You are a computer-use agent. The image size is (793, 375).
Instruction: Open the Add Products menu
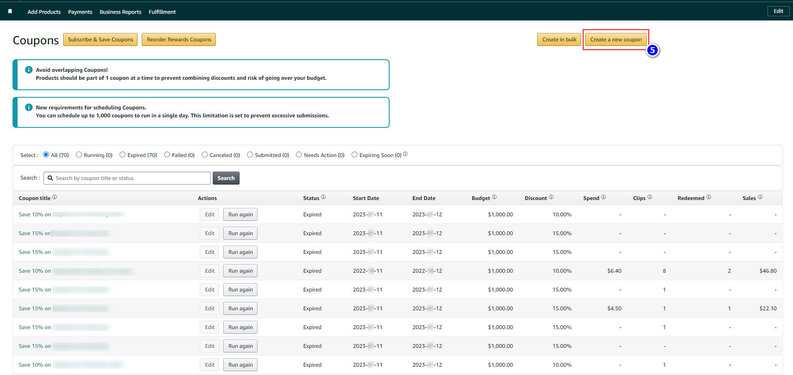(44, 12)
